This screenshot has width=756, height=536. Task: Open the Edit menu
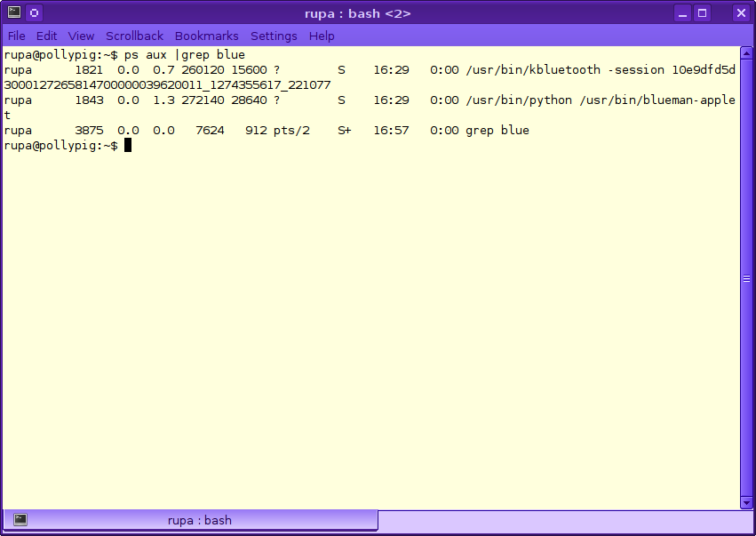coord(46,36)
